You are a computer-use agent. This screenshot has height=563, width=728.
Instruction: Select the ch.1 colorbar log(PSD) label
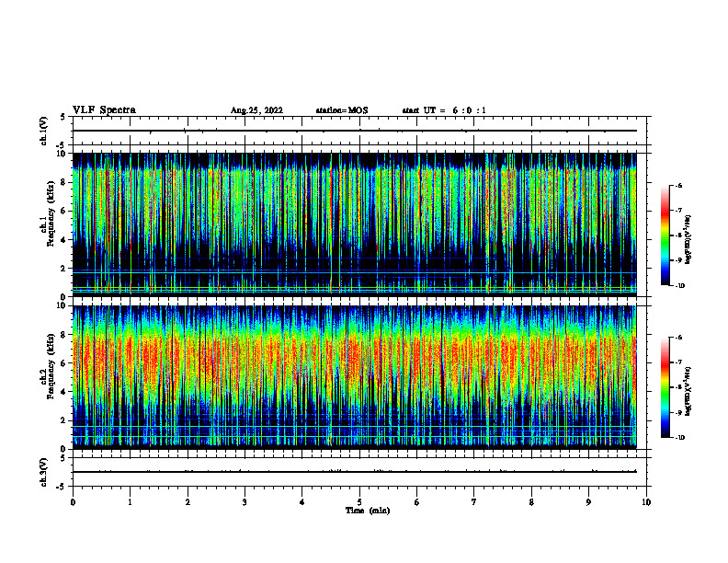(x=688, y=239)
